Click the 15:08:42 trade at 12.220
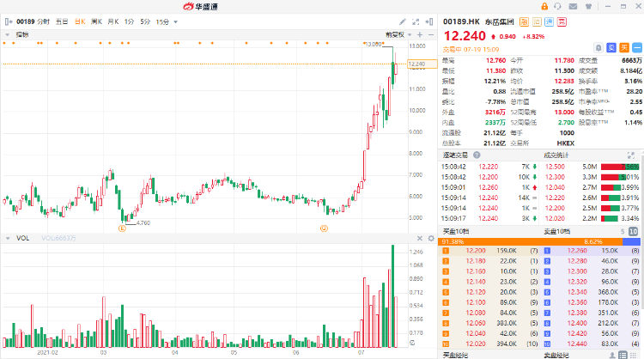 (489, 167)
